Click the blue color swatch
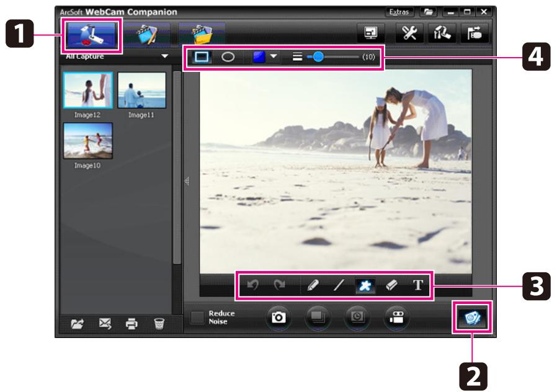The width and height of the screenshot is (557, 392). pyautogui.click(x=259, y=57)
